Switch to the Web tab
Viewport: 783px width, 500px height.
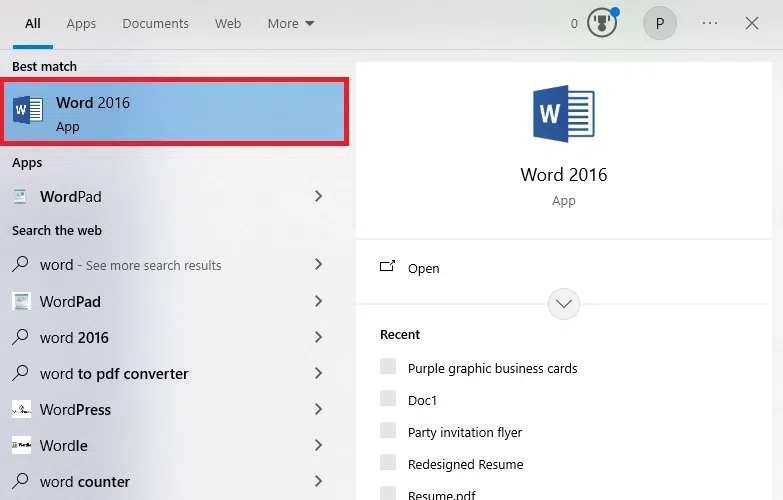pyautogui.click(x=228, y=23)
